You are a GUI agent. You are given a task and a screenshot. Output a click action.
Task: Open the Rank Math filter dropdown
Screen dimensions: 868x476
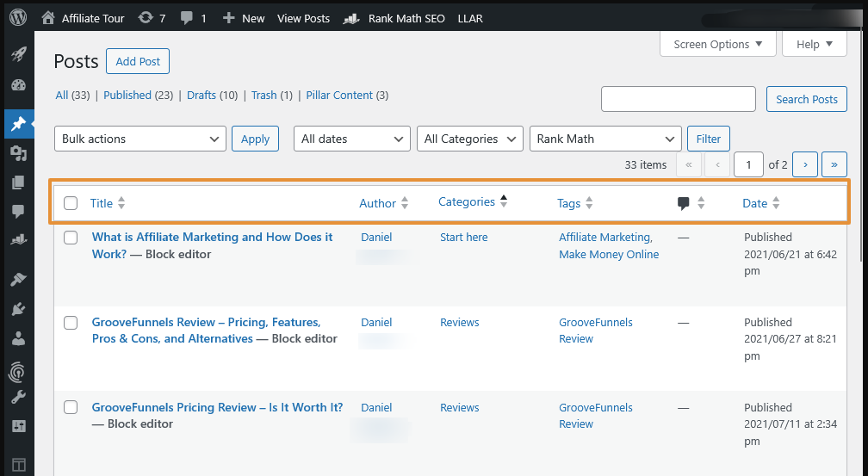tap(605, 139)
